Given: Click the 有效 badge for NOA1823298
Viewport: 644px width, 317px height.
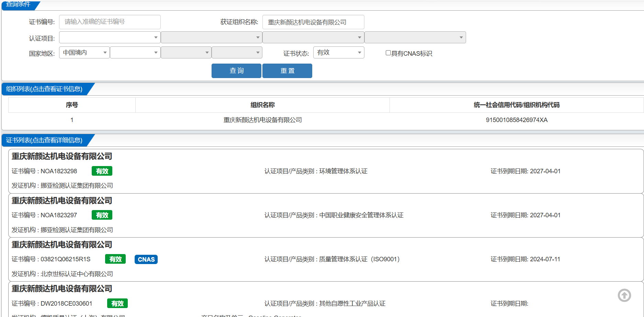Looking at the screenshot, I should [102, 171].
